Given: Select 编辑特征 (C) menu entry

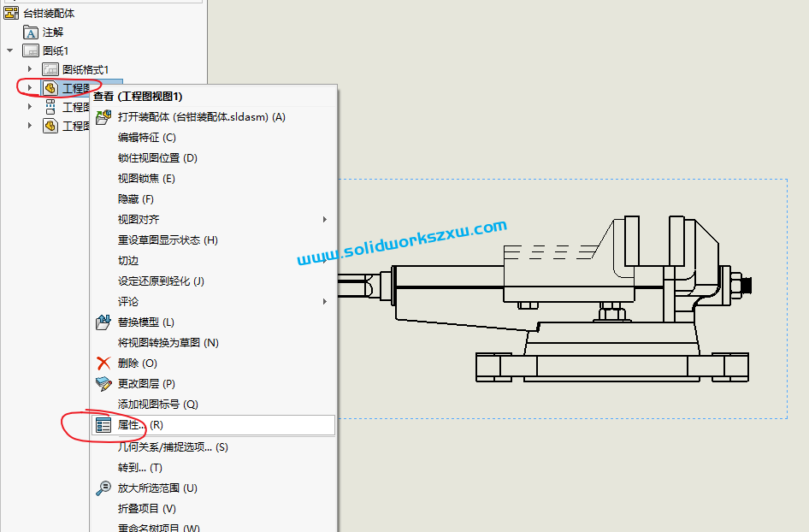Looking at the screenshot, I should point(146,138).
